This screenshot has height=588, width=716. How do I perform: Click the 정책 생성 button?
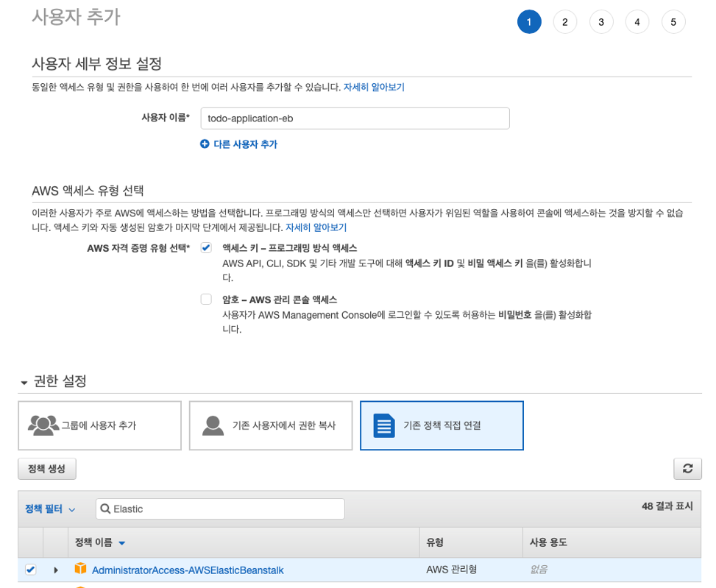[47, 469]
